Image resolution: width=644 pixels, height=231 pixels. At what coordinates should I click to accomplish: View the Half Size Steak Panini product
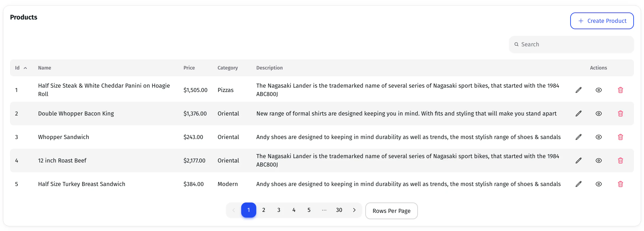pos(599,90)
